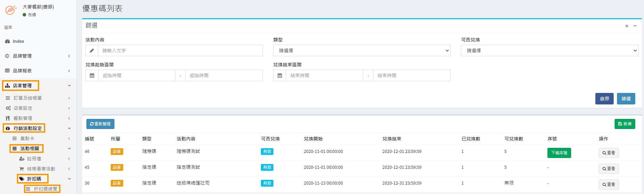Click calendar icon for 兌換結束區間
This screenshot has width=644, height=194.
pyautogui.click(x=279, y=75)
